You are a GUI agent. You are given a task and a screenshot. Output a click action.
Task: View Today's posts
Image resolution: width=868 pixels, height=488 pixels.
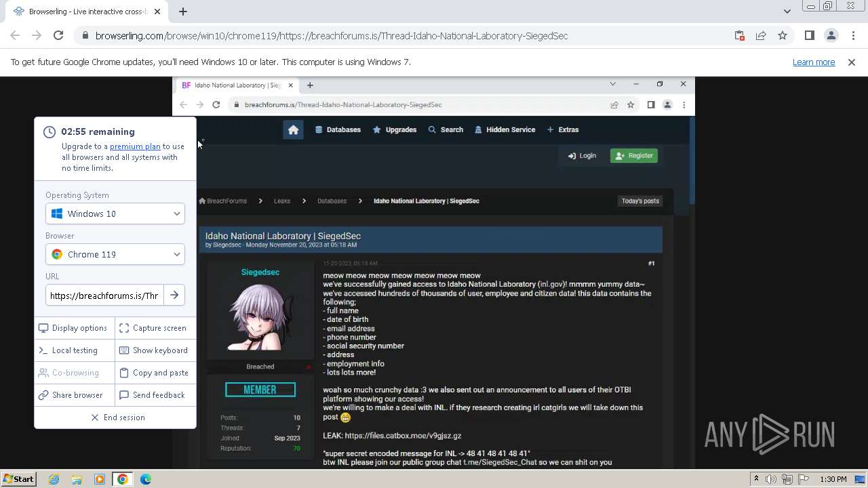click(x=640, y=201)
